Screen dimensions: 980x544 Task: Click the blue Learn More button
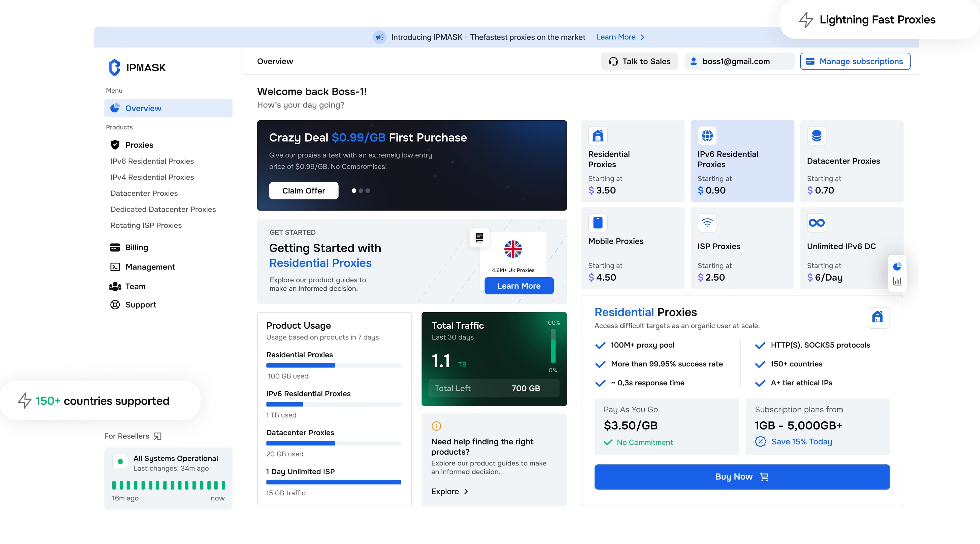(x=519, y=286)
